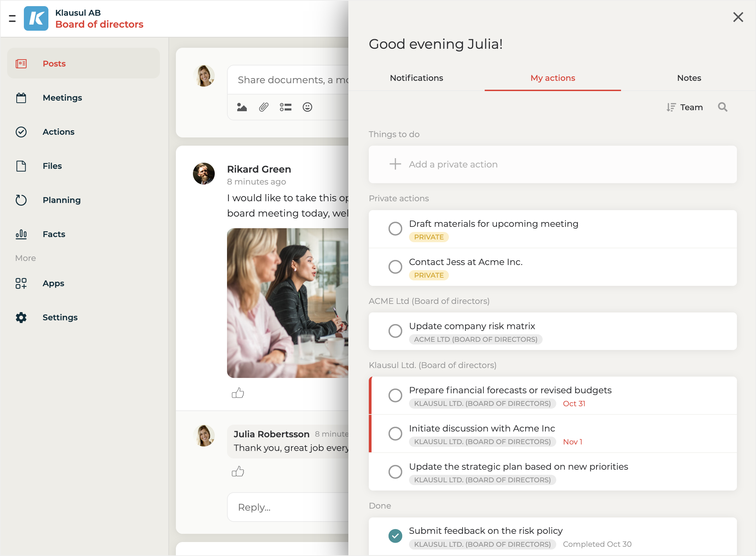Viewport: 756px width, 556px height.
Task: Click the image upload icon in composer
Action: 242,107
